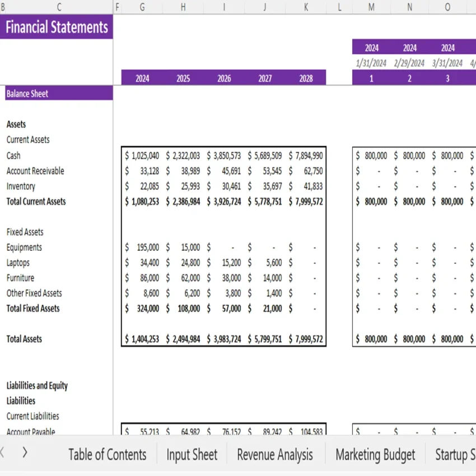This screenshot has height=476, width=476.
Task: Click the 2028 annual column header
Action: click(x=306, y=78)
